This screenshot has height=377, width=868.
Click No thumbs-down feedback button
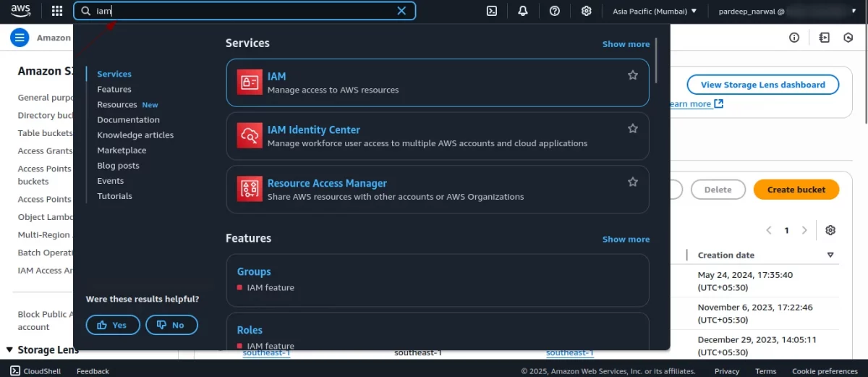(171, 325)
